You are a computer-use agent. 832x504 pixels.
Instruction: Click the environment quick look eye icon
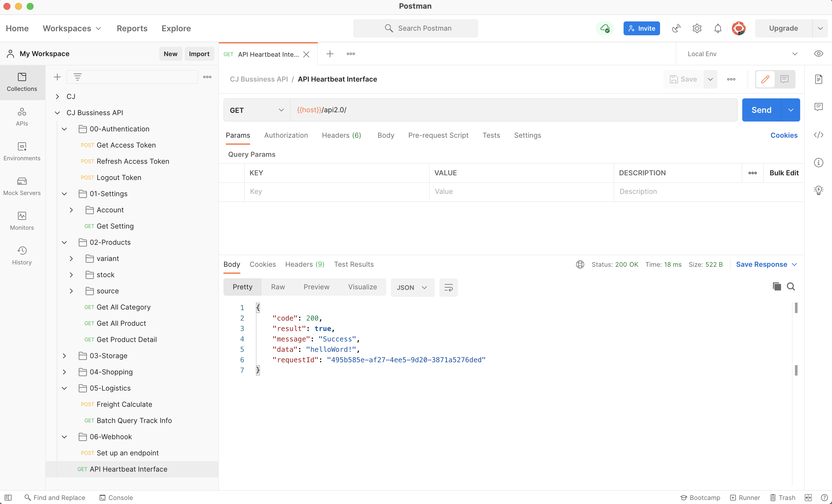818,54
